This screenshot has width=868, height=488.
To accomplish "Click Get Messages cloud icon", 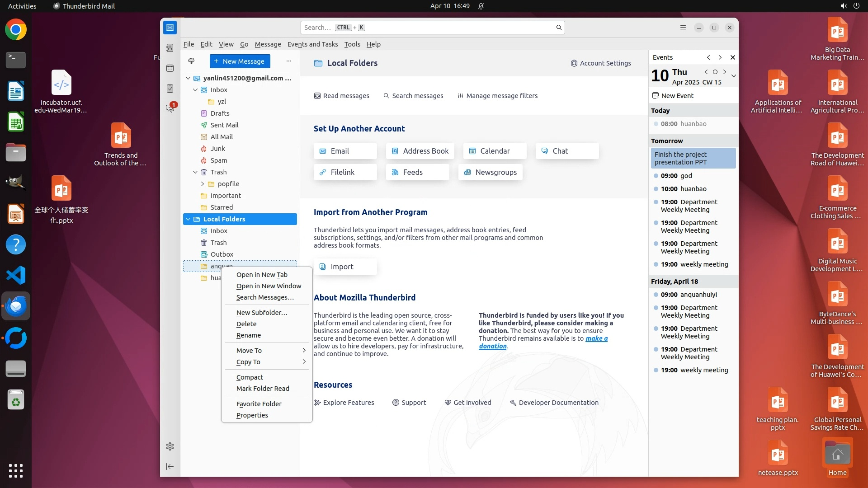I will (191, 61).
